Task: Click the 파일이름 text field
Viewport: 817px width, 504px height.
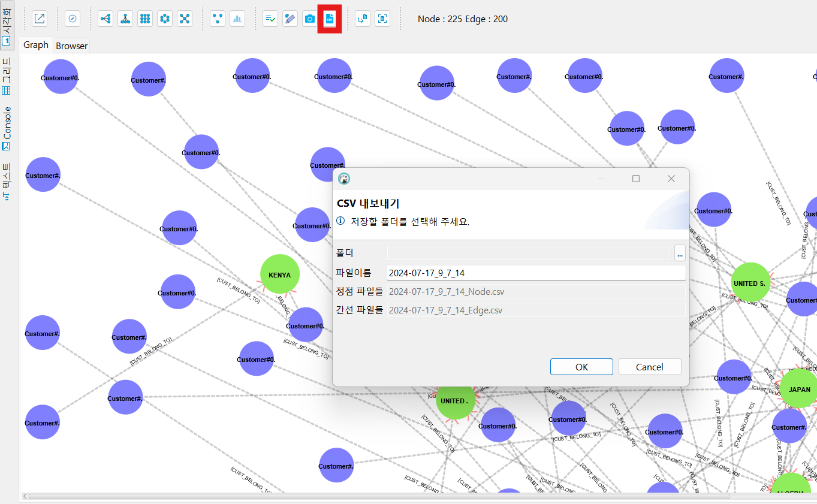Action: coord(536,273)
